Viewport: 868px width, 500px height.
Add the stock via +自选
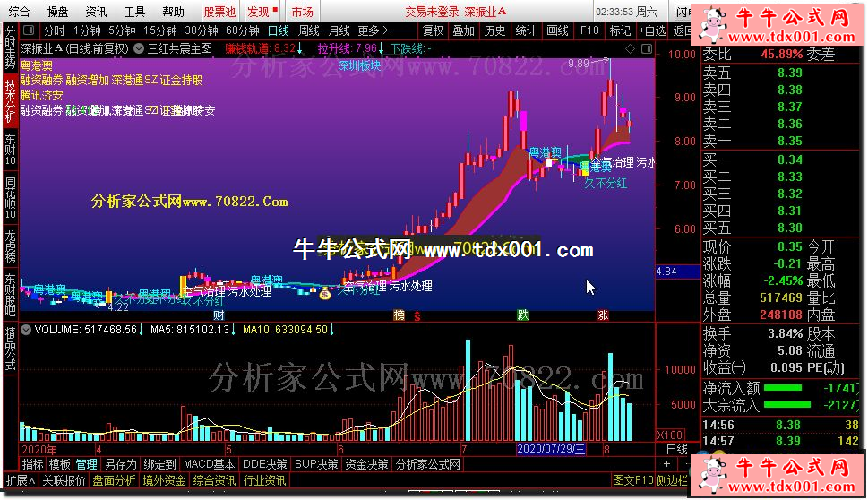652,30
